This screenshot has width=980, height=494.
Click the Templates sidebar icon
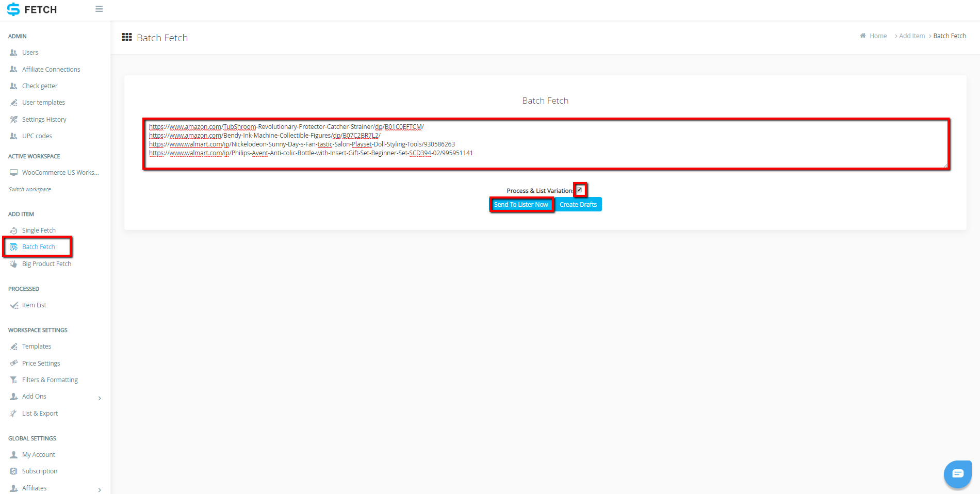click(13, 347)
